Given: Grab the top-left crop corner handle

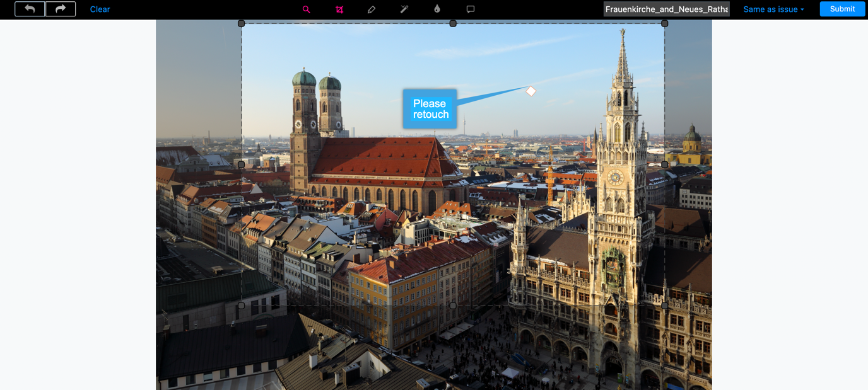Looking at the screenshot, I should (242, 23).
